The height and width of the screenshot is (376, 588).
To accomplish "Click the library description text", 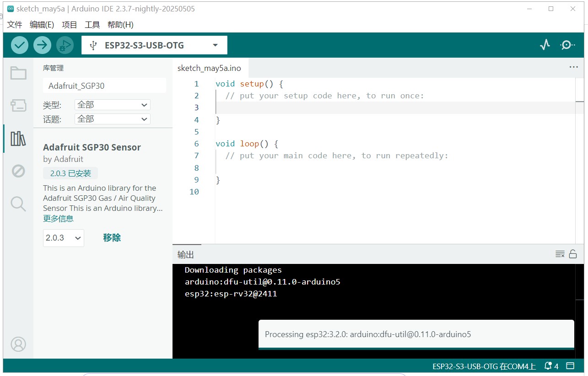I will pos(103,198).
